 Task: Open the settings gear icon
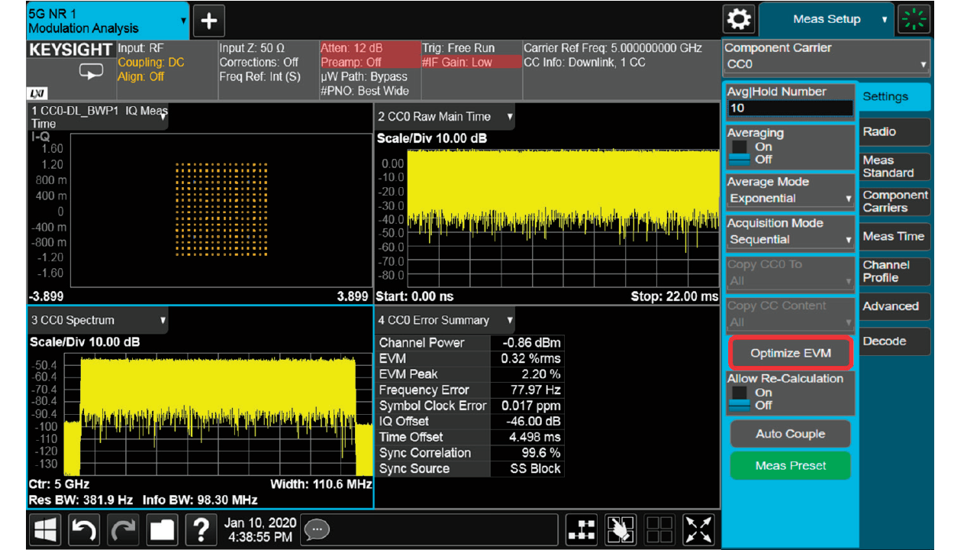[x=739, y=19]
